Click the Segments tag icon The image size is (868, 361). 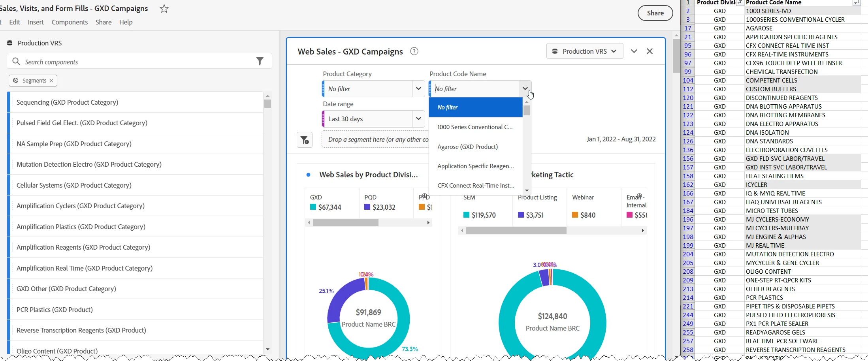tap(16, 81)
